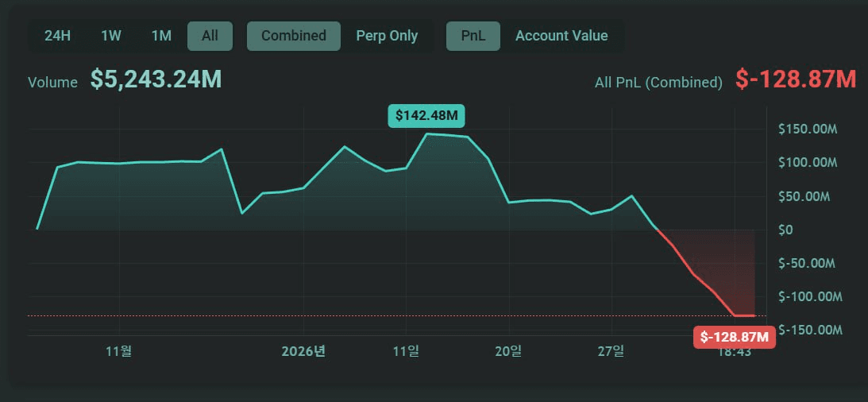
Task: Select the All time range
Action: 210,36
